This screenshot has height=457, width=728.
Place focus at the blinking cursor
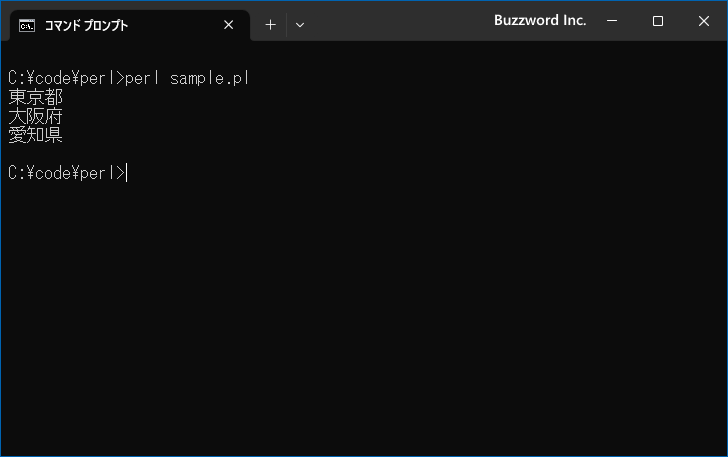128,173
